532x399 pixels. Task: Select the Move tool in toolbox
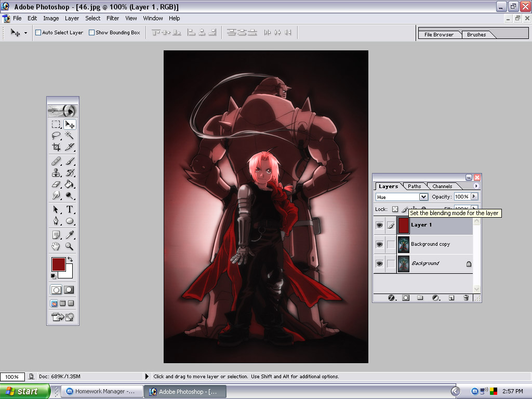(x=70, y=125)
